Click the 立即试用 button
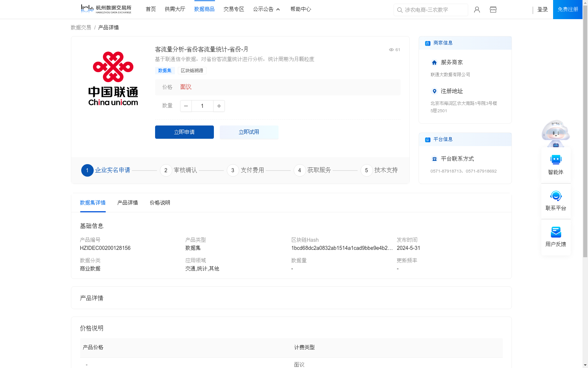 click(249, 132)
